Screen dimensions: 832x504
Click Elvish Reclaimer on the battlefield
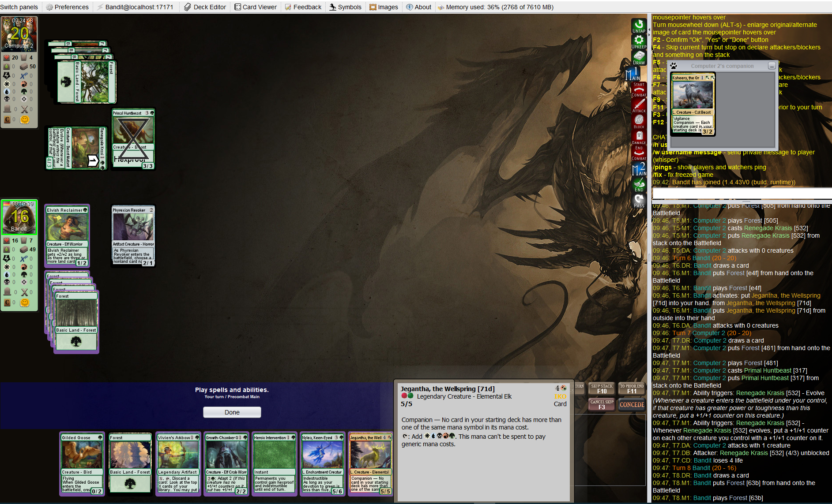pos(67,236)
